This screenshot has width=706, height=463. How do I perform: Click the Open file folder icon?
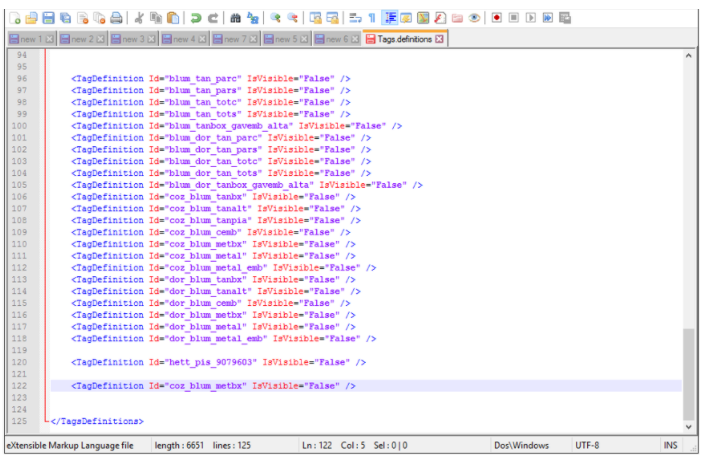pos(32,18)
